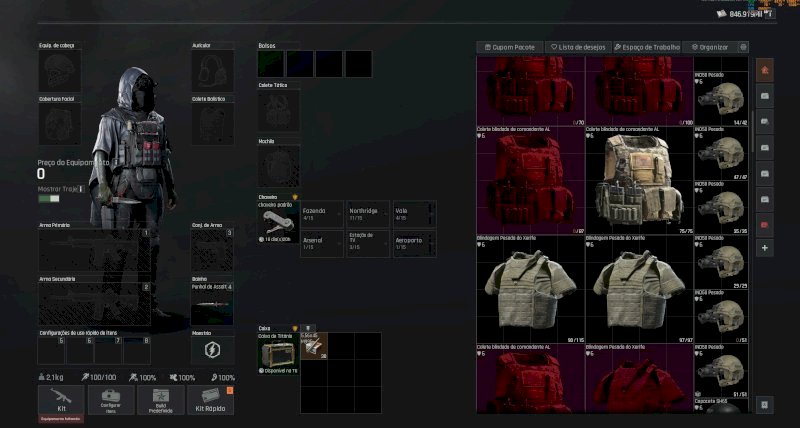Screen dimensions: 800x428
Task: Select Blindagem Pesada do Xerife 98/115
Action: [x=531, y=289]
